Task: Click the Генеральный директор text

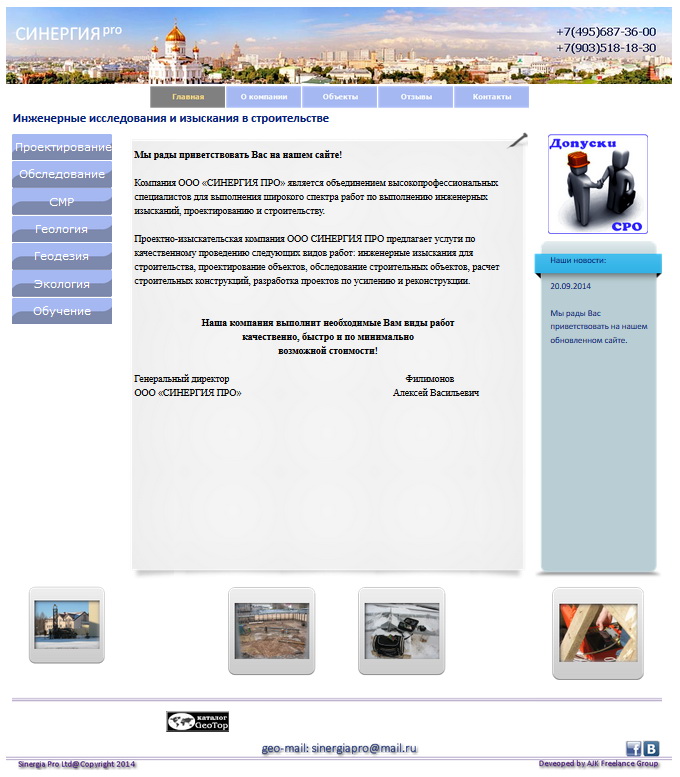Action: 181,379
